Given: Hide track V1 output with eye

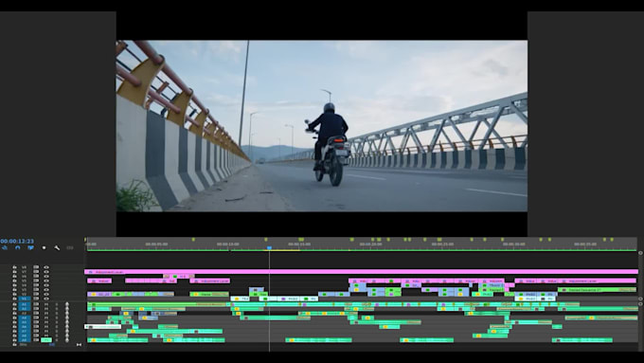Looking at the screenshot, I should [x=46, y=299].
